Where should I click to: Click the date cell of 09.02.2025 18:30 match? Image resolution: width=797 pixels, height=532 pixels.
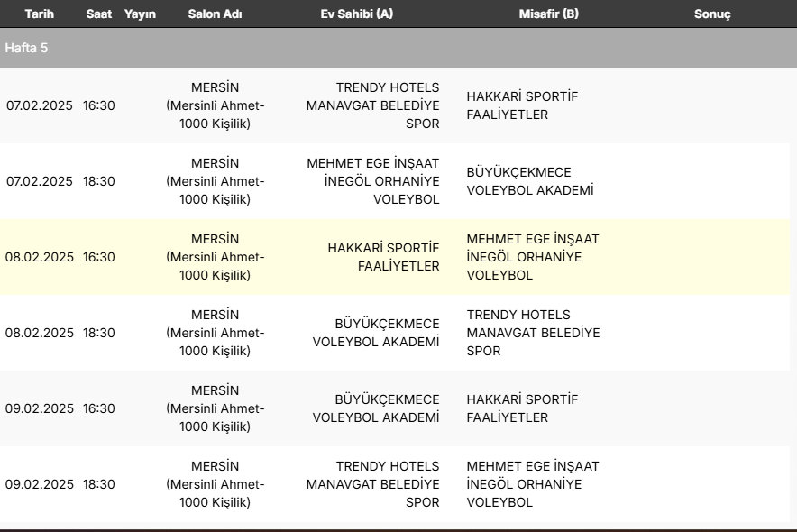pyautogui.click(x=40, y=484)
